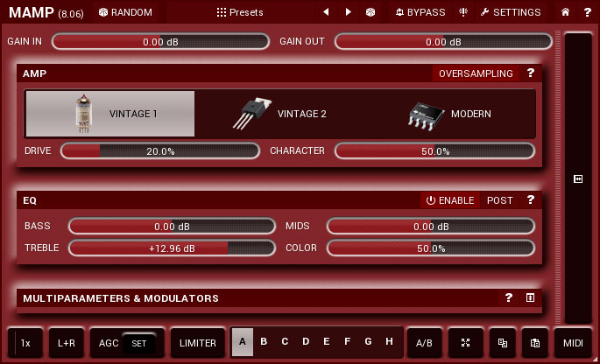Click the MIDS slider
Screen dimensions: 600x364
point(431,226)
